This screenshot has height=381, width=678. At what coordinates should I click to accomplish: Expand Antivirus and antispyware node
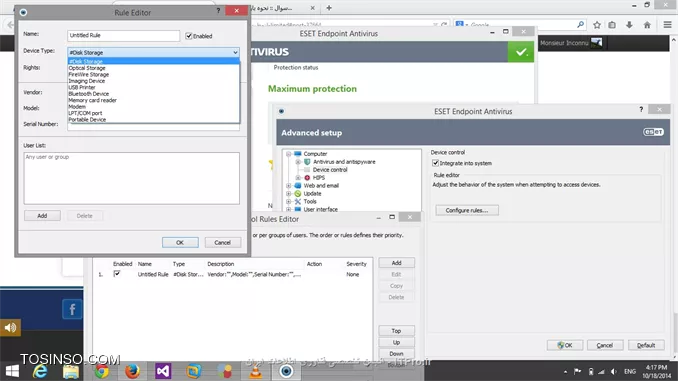(298, 162)
